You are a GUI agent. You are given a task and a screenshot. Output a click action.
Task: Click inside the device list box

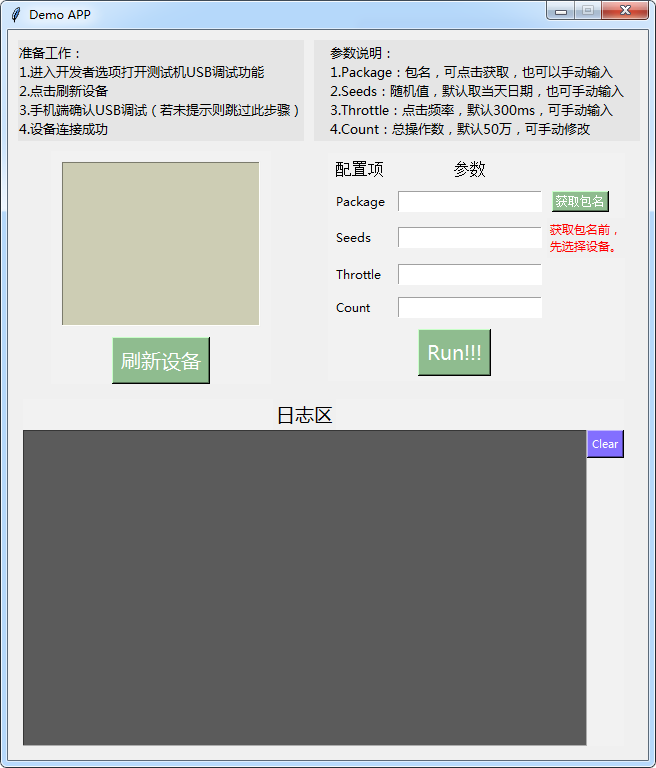[x=161, y=243]
